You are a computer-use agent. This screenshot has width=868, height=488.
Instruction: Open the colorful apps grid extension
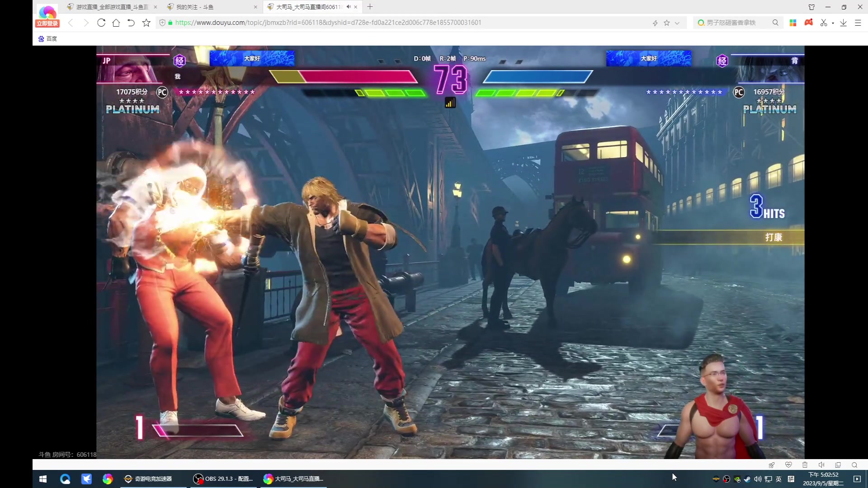point(793,23)
